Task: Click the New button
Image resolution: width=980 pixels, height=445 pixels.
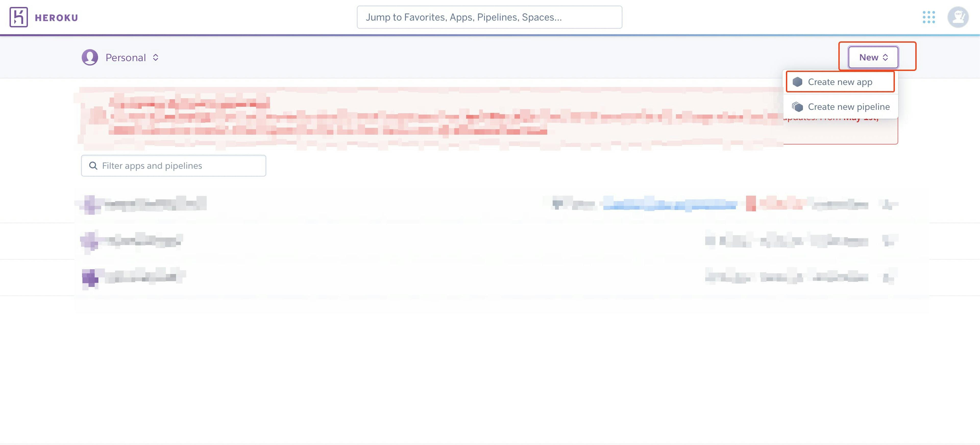Action: tap(873, 57)
